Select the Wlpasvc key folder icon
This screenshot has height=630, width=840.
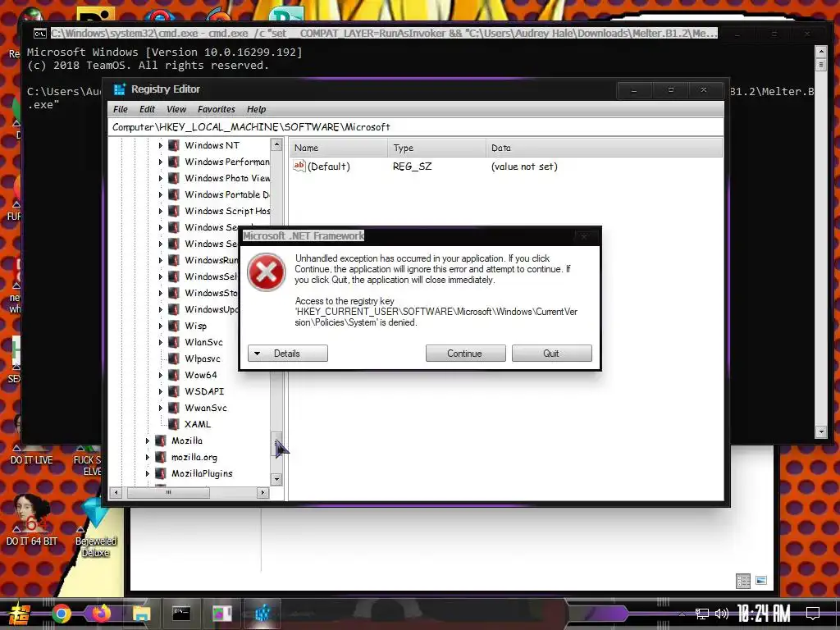pos(174,358)
